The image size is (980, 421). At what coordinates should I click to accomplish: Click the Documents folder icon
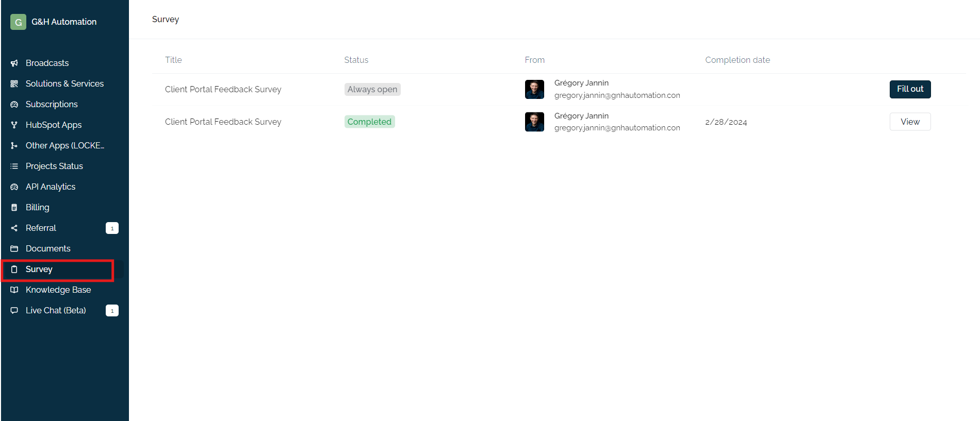tap(14, 249)
